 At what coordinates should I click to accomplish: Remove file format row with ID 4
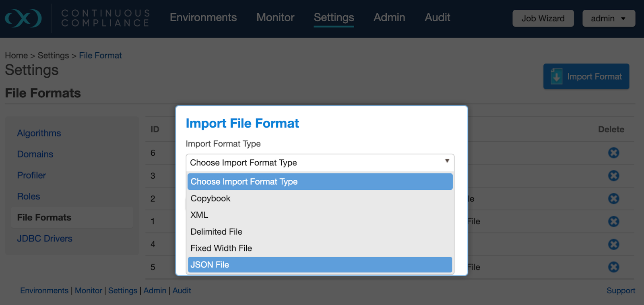pos(613,245)
